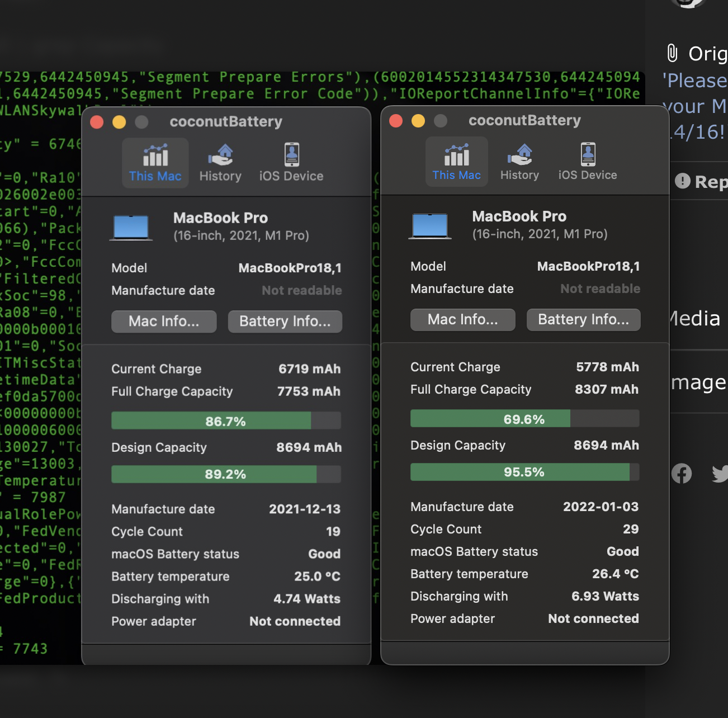This screenshot has height=718, width=728.
Task: Click Good battery status in left window
Action: (x=324, y=554)
